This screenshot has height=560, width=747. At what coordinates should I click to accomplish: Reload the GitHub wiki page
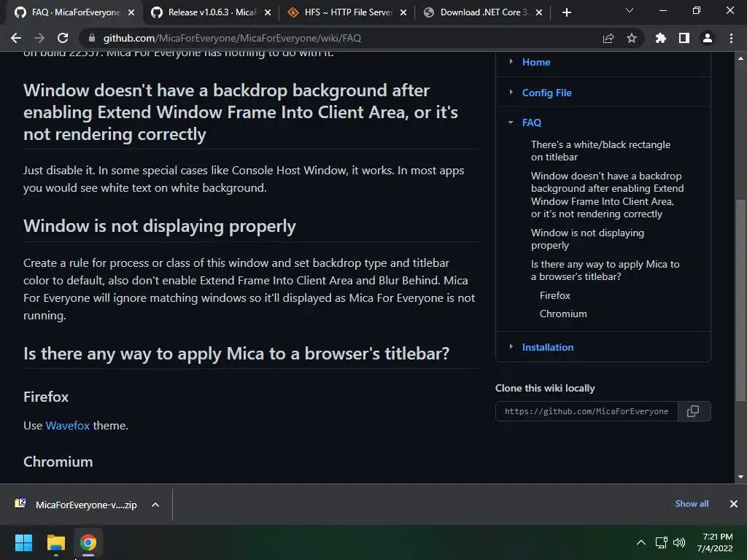click(63, 38)
